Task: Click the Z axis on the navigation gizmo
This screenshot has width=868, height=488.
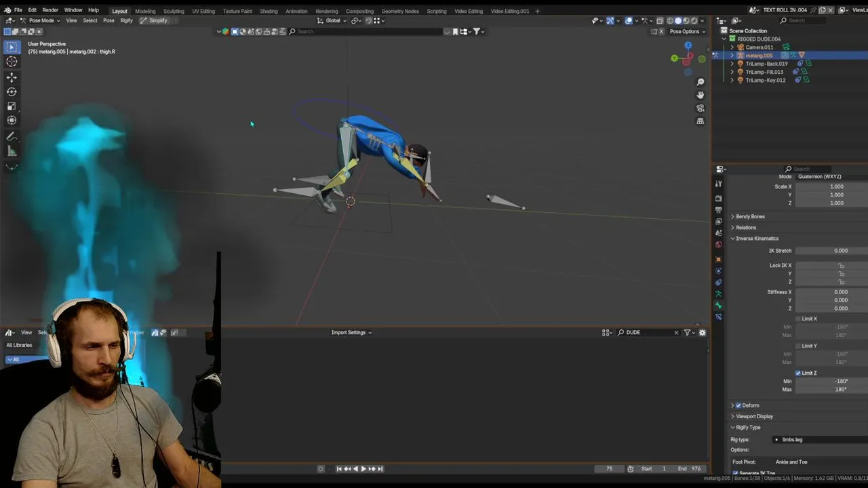Action: click(688, 45)
